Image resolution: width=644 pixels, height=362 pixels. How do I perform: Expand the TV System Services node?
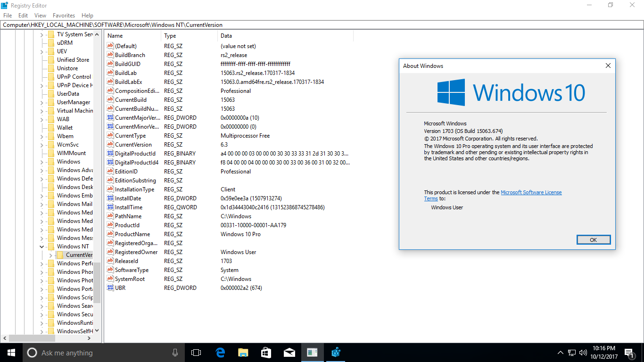(42, 34)
